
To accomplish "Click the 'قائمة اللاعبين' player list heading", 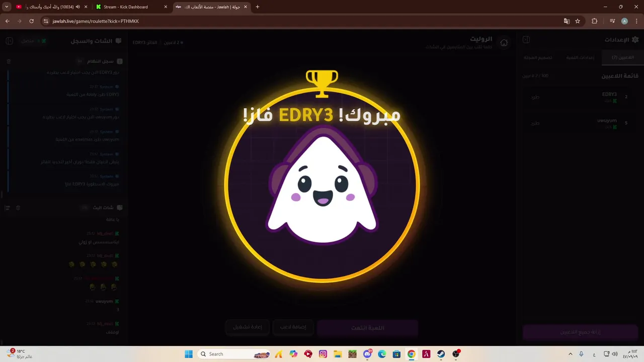I will click(x=620, y=76).
